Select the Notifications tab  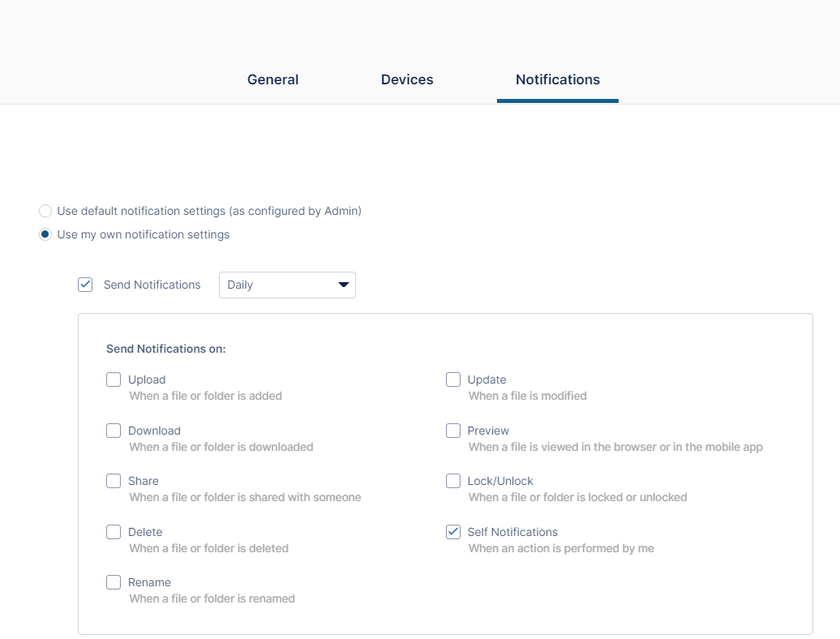click(558, 79)
